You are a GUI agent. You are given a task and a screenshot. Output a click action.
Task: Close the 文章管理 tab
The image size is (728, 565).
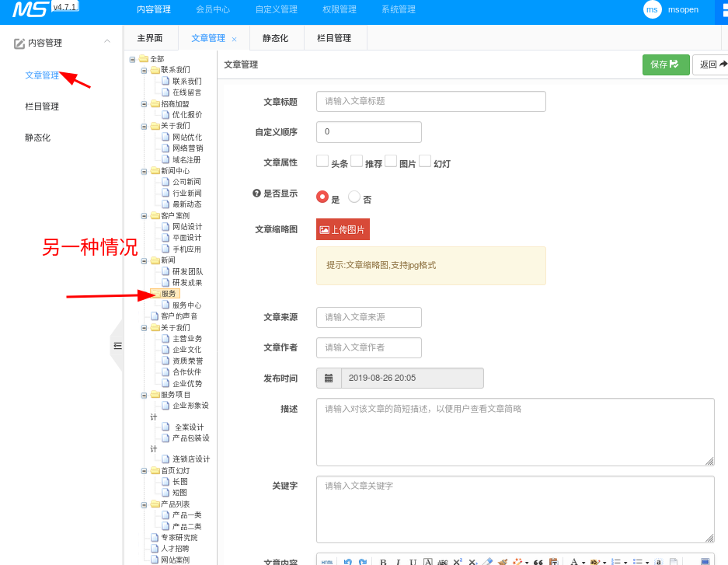pos(235,40)
